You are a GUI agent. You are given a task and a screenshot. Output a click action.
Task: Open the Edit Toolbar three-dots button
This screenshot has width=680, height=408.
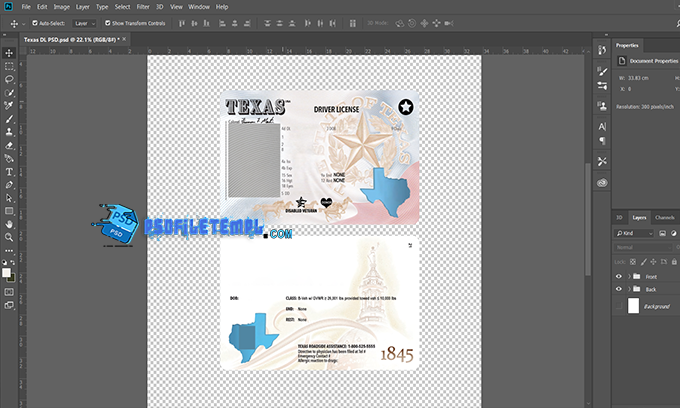[9, 251]
